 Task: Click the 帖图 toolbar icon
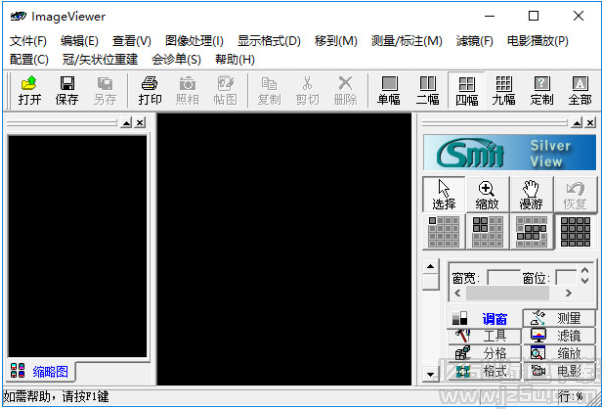[225, 91]
